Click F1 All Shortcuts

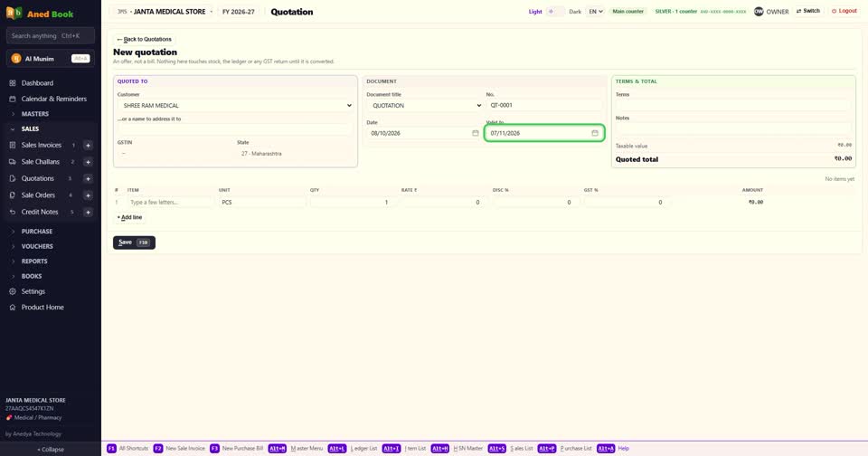tap(127, 448)
